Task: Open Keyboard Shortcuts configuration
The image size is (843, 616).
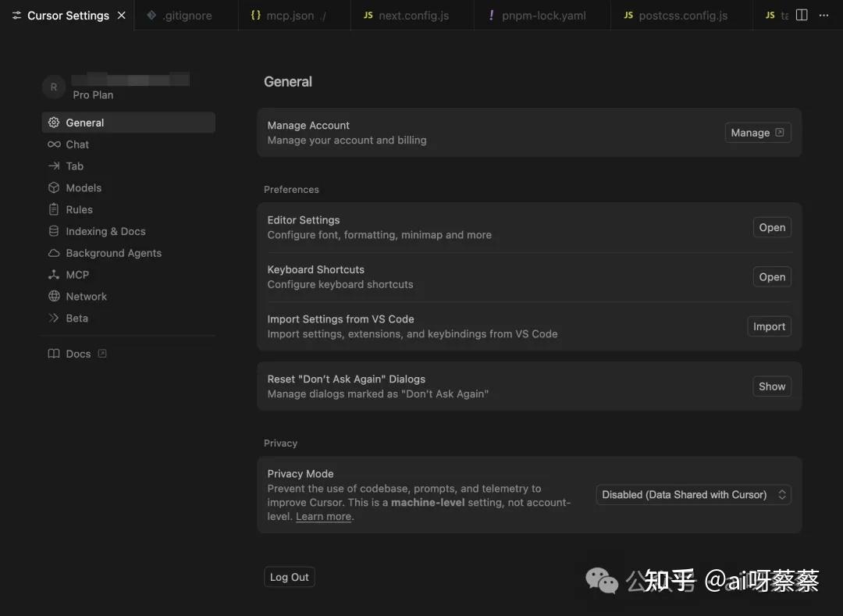Action: (771, 276)
